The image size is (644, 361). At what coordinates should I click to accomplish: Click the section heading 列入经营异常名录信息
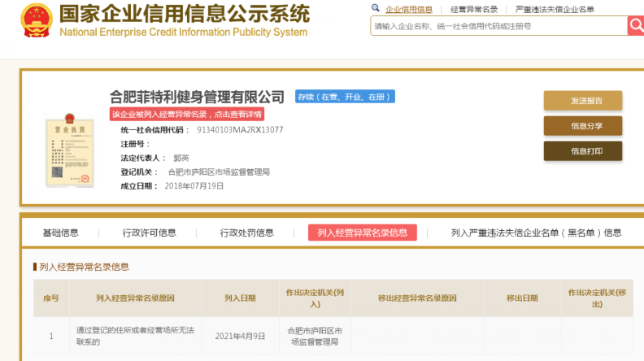click(x=84, y=267)
